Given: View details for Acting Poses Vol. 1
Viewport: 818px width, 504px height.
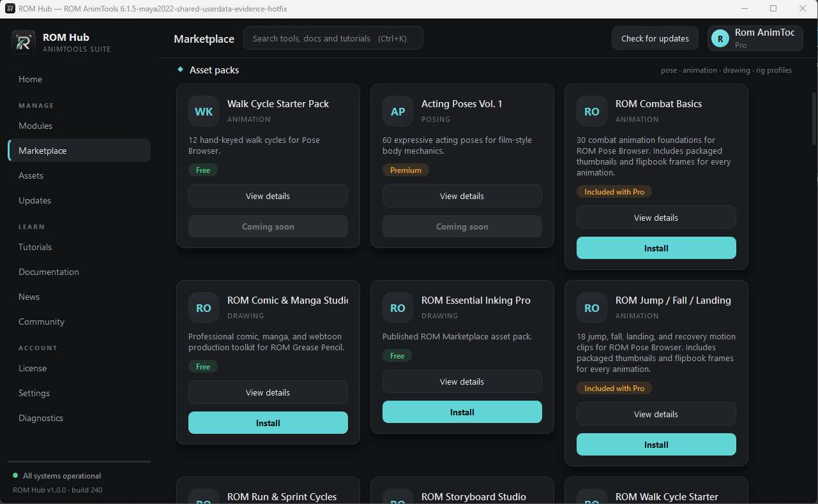Looking at the screenshot, I should click(462, 196).
